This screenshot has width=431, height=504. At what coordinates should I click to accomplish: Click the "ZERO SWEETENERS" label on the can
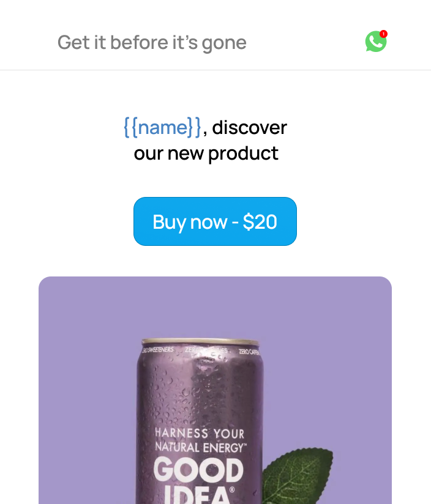[158, 350]
